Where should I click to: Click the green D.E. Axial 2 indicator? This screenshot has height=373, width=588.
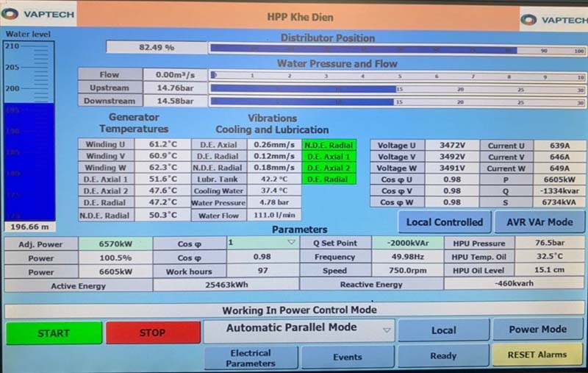click(328, 168)
